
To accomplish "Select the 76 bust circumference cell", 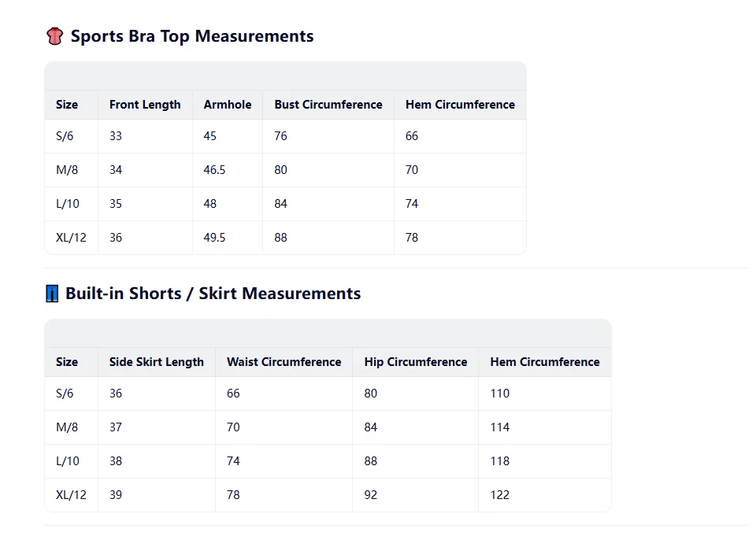I will click(x=280, y=136).
